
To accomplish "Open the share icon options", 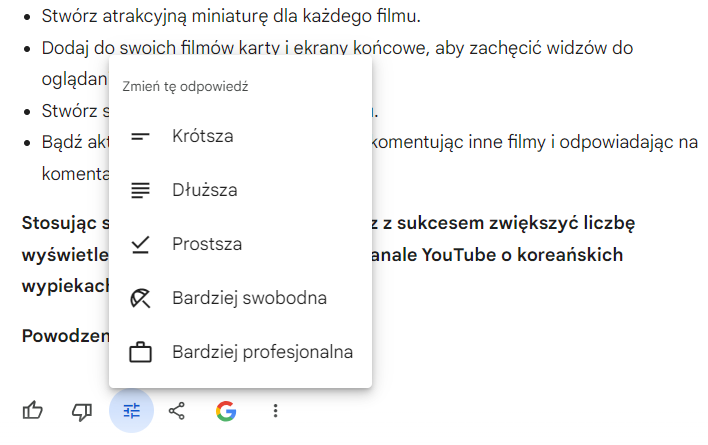I will [177, 411].
